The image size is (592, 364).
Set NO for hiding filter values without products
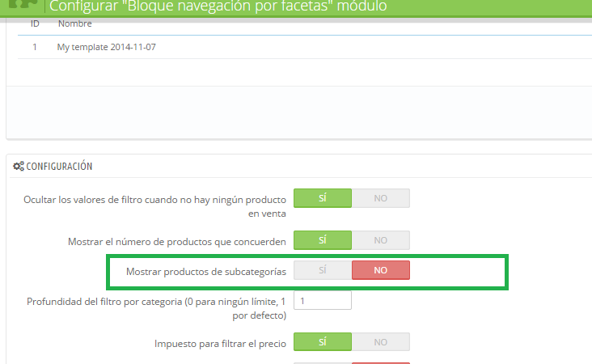click(381, 198)
